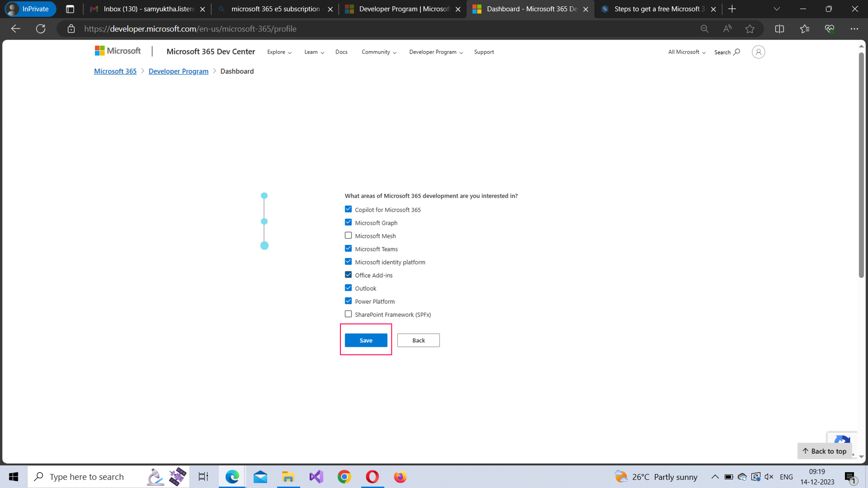Launch Firefox from the taskbar
The width and height of the screenshot is (868, 488).
[400, 476]
